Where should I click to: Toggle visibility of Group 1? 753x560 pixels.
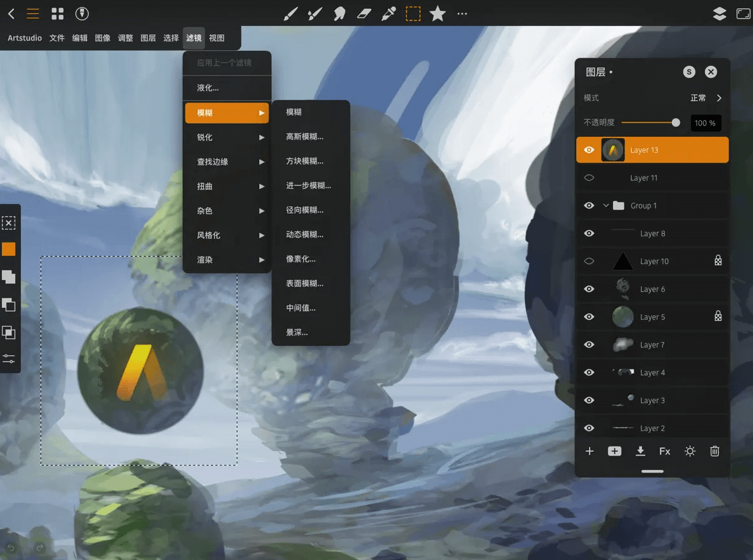point(589,205)
